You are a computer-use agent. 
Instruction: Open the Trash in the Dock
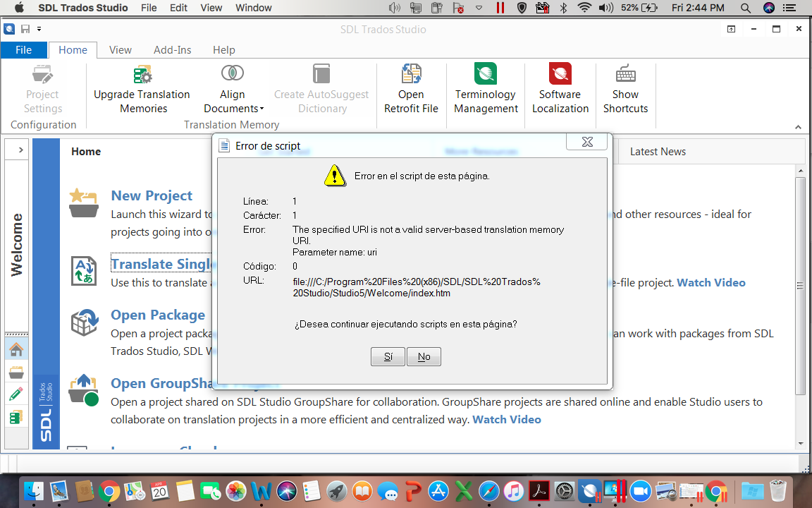pyautogui.click(x=778, y=491)
